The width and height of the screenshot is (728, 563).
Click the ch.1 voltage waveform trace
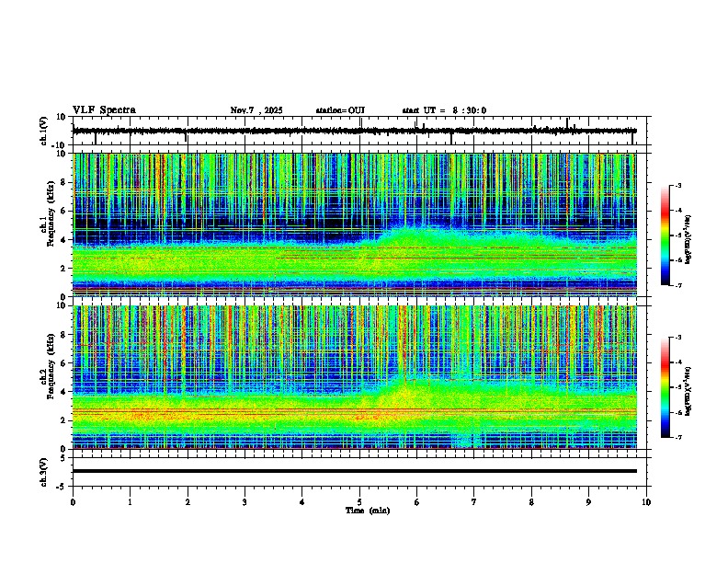[x=354, y=131]
